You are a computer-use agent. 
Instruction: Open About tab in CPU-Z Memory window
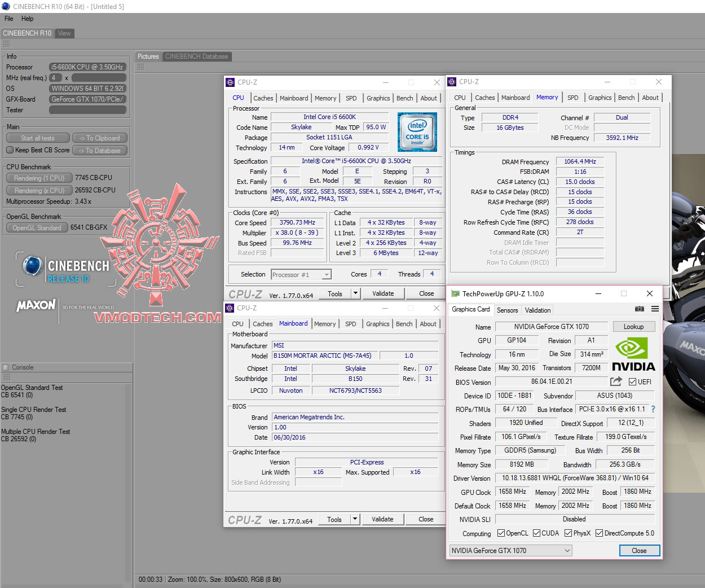point(650,98)
